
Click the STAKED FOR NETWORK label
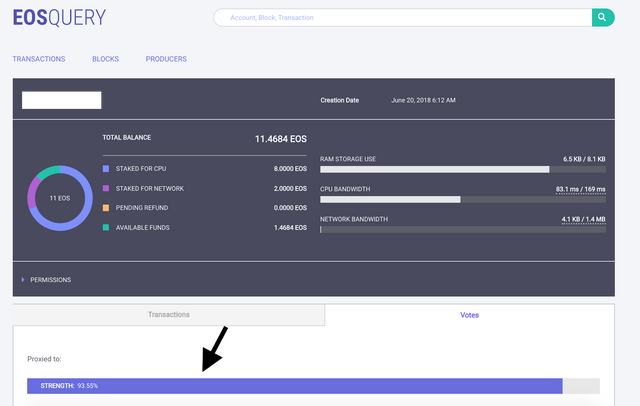pos(150,189)
